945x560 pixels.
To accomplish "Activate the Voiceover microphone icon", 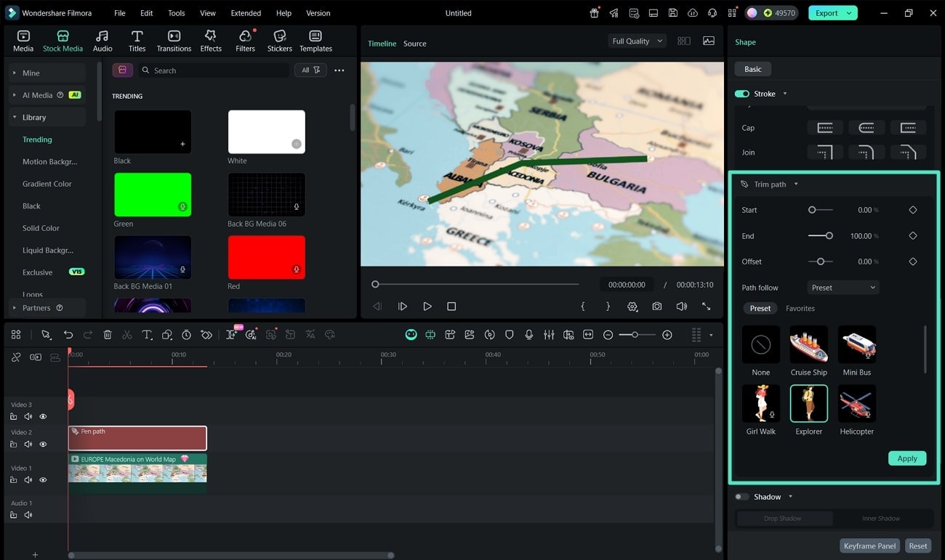I will [528, 335].
